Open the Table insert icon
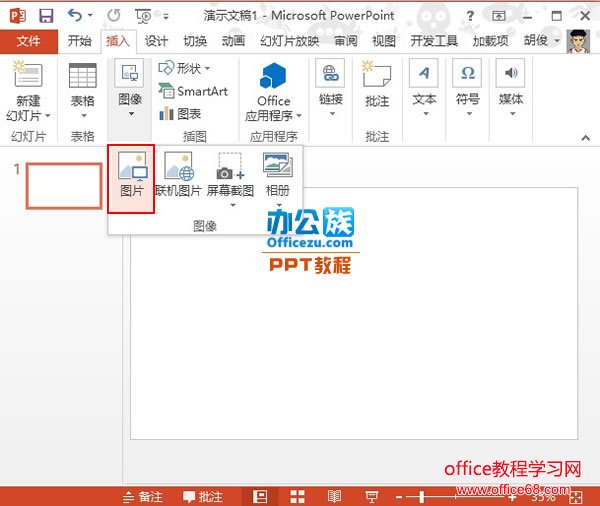600x506 pixels. [x=83, y=75]
